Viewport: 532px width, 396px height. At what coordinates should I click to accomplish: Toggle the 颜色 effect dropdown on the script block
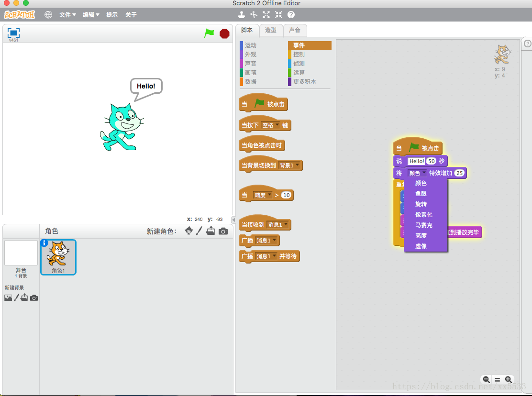(x=417, y=173)
